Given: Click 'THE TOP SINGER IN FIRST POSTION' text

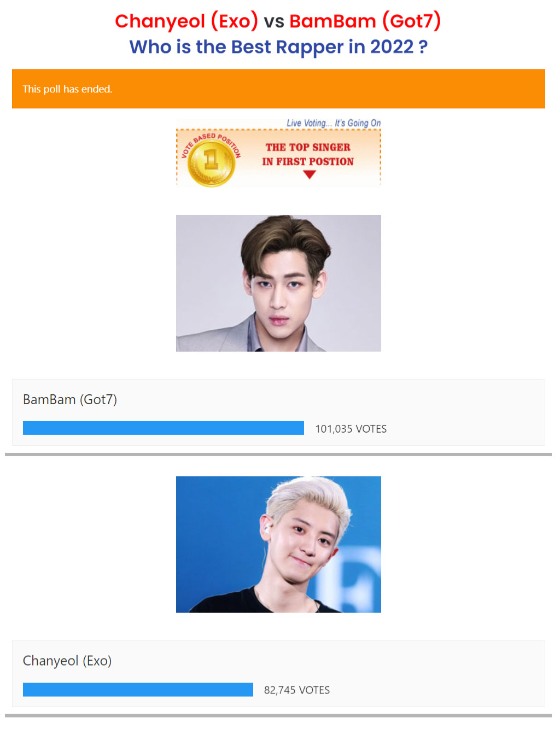Looking at the screenshot, I should click(308, 154).
